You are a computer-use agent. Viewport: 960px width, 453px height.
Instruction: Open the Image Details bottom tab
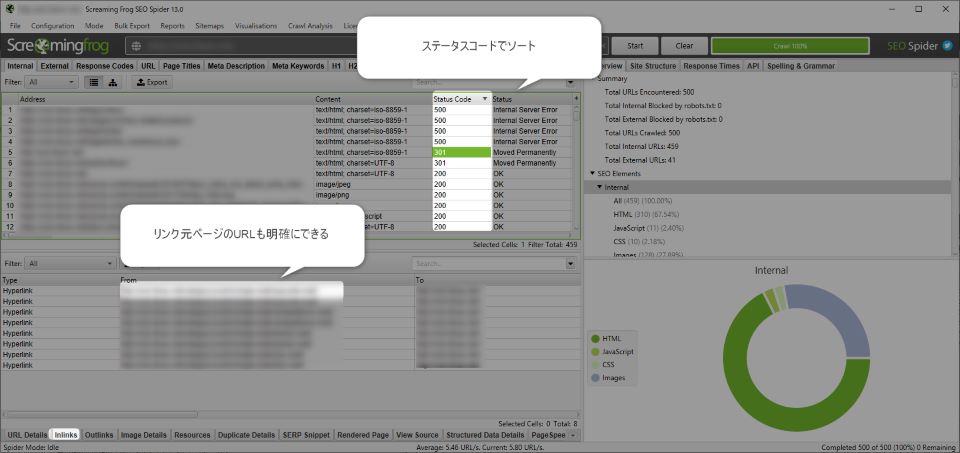[x=144, y=435]
